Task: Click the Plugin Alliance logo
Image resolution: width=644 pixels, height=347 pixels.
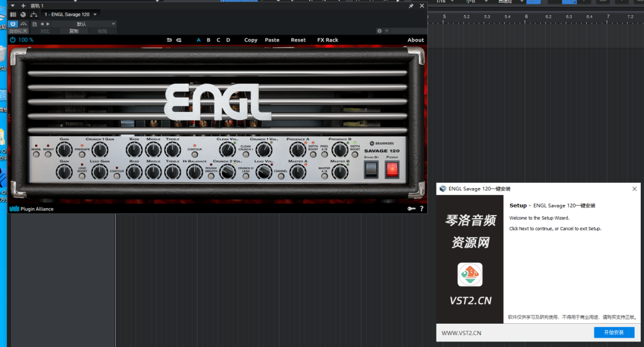Action: (31, 209)
